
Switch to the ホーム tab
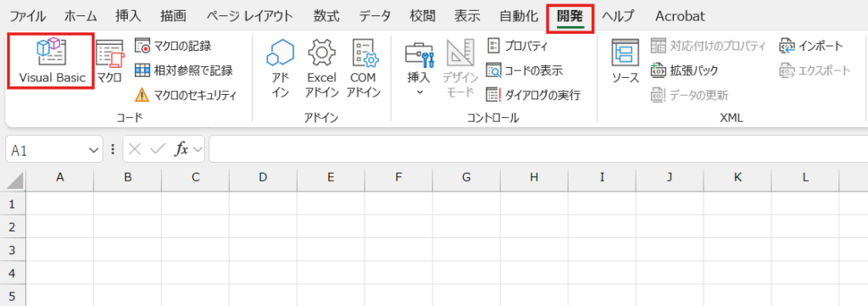pyautogui.click(x=81, y=16)
